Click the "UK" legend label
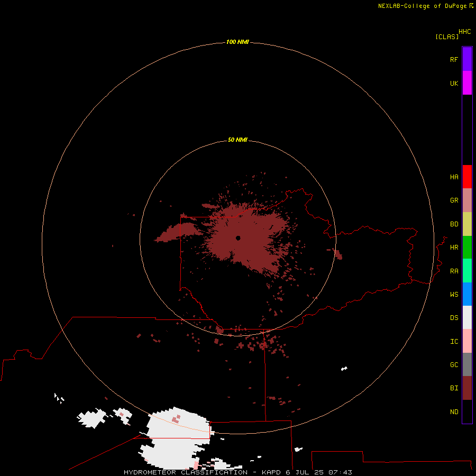 (454, 83)
